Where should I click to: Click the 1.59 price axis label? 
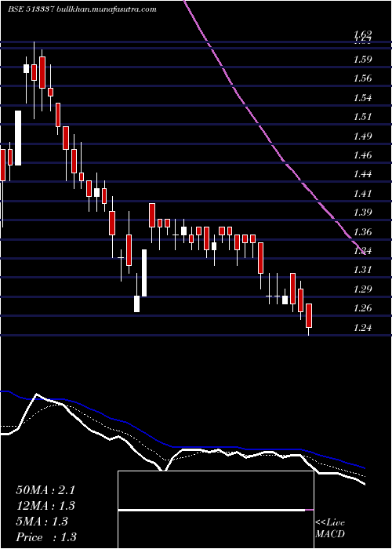pos(362,59)
